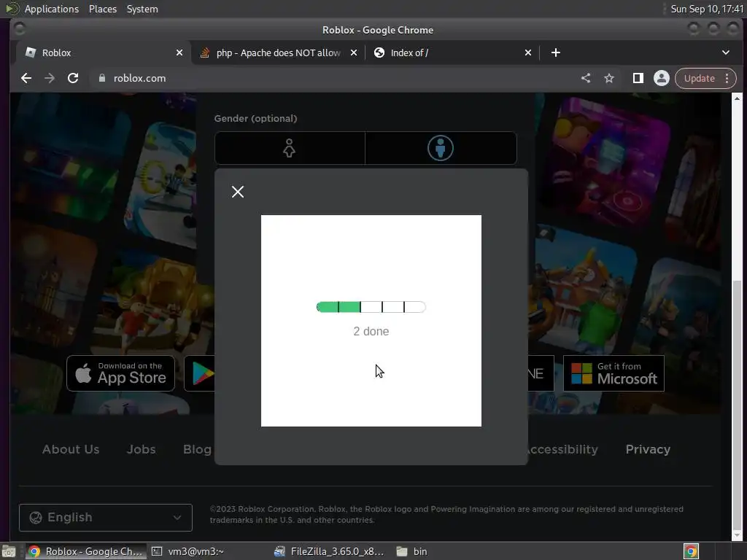Select the female gender icon

(x=290, y=148)
